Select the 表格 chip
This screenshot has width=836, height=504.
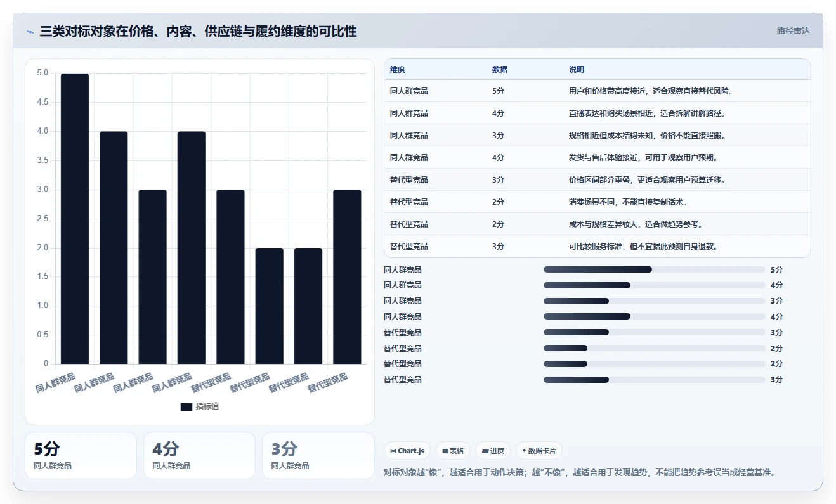click(453, 451)
